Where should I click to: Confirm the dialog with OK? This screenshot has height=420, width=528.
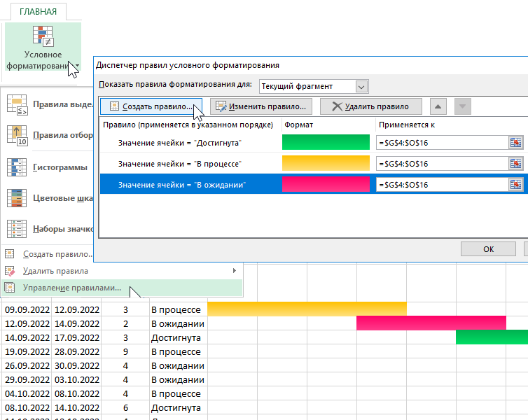click(x=489, y=249)
